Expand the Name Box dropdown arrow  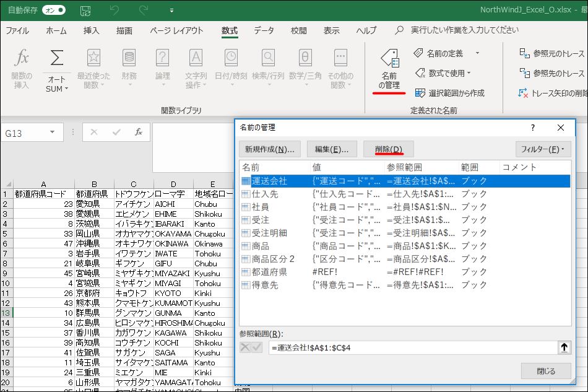tap(52, 133)
